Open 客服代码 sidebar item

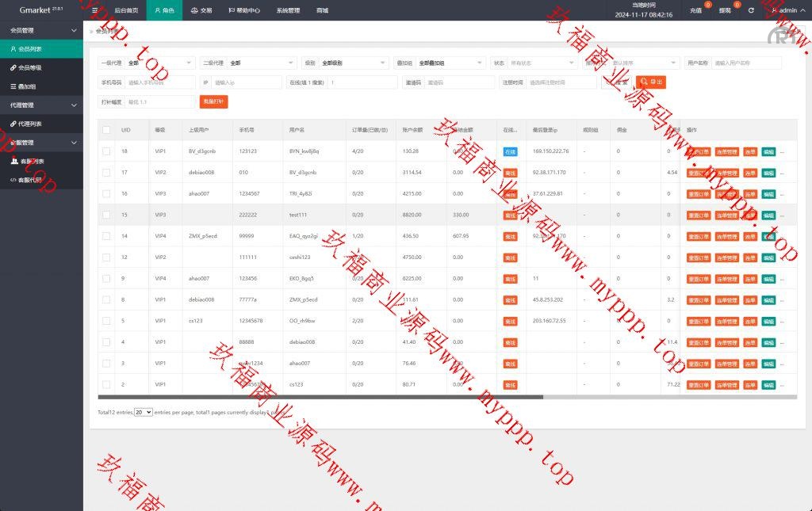point(30,180)
